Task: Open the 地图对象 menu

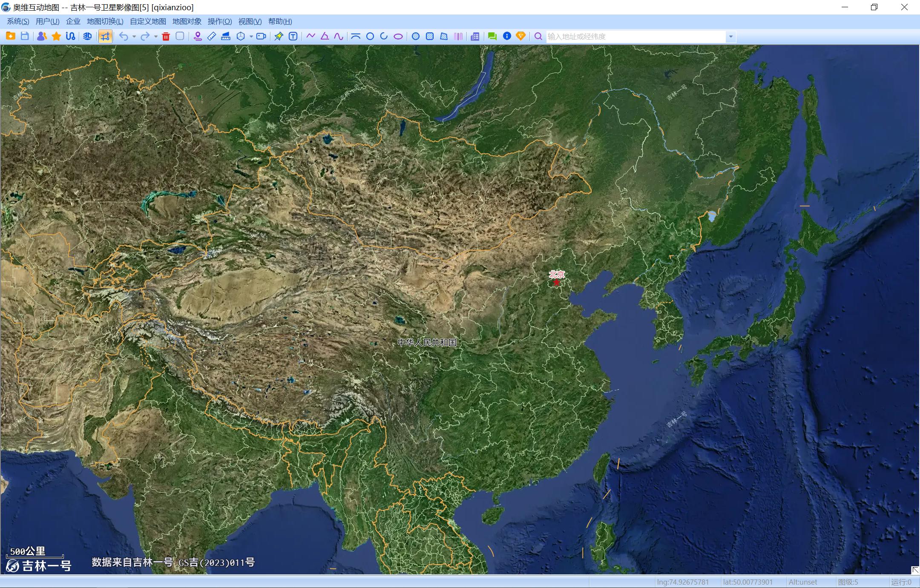Action: [x=187, y=21]
